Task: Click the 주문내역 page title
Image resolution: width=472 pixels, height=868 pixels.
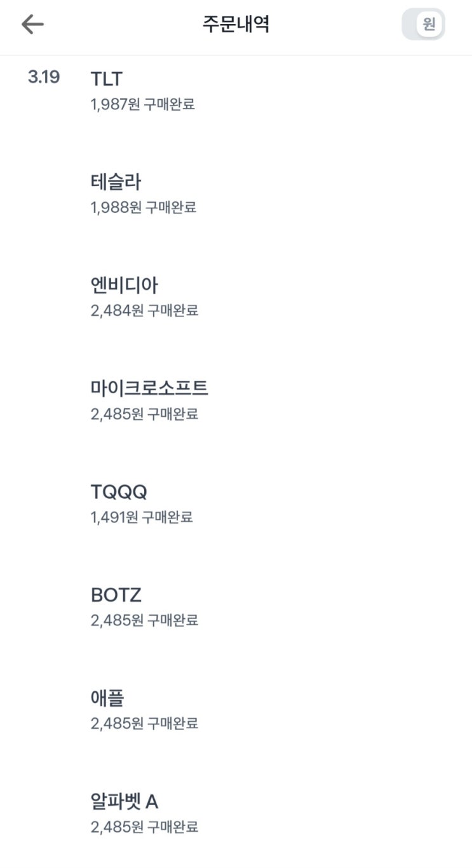Action: click(236, 25)
